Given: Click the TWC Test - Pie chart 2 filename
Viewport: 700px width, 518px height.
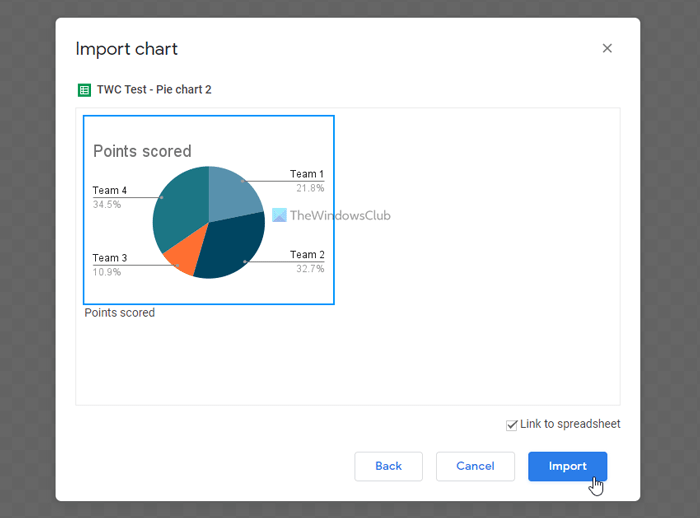Looking at the screenshot, I should (154, 90).
